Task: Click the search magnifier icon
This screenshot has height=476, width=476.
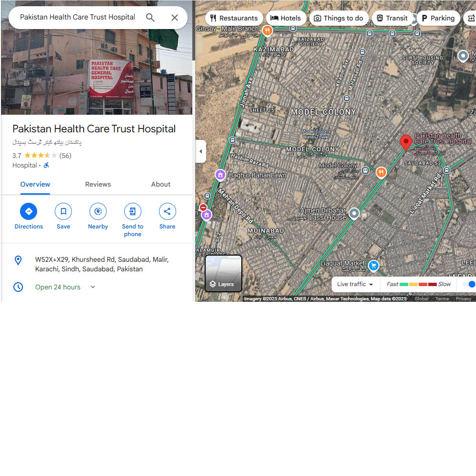Action: pyautogui.click(x=150, y=18)
